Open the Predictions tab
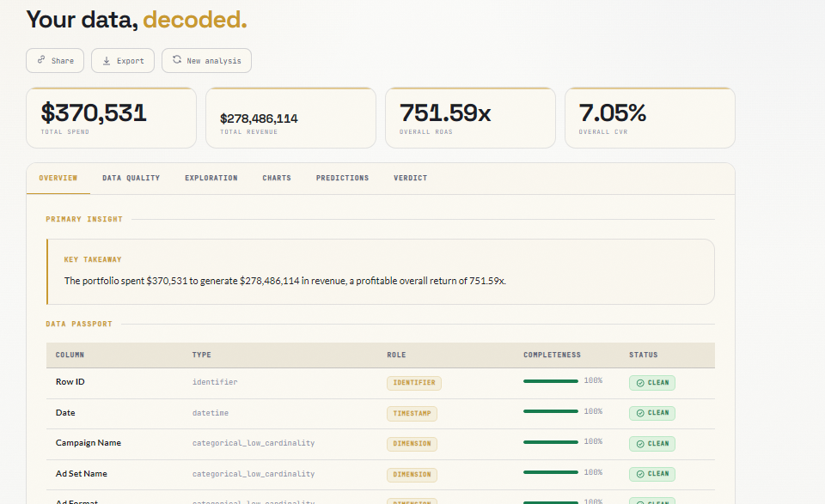The width and height of the screenshot is (825, 504). (343, 179)
